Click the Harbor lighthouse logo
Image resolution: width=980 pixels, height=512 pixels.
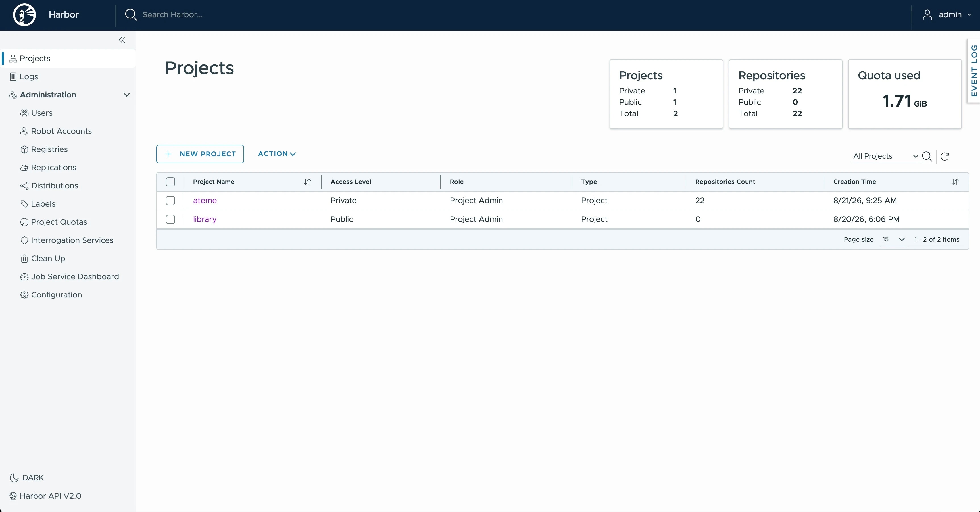24,15
